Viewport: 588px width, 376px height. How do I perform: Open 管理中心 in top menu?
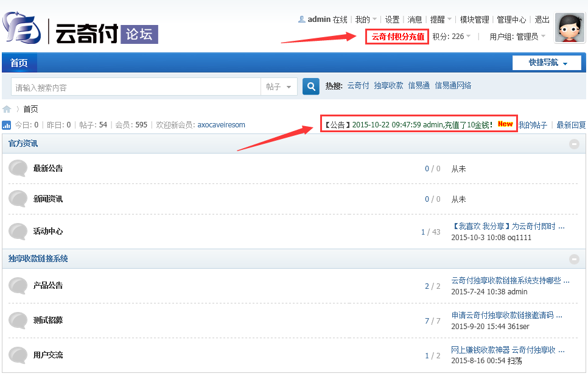511,20
